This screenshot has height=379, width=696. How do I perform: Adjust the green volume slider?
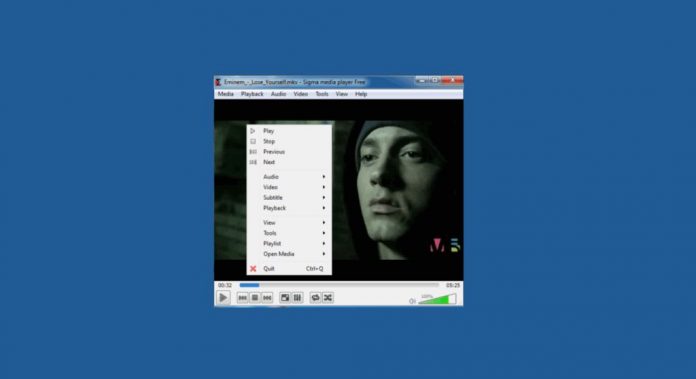(437, 300)
